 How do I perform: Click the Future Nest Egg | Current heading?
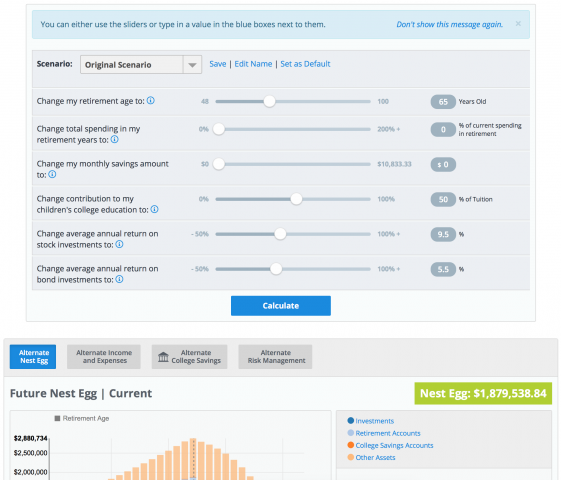coord(81,393)
